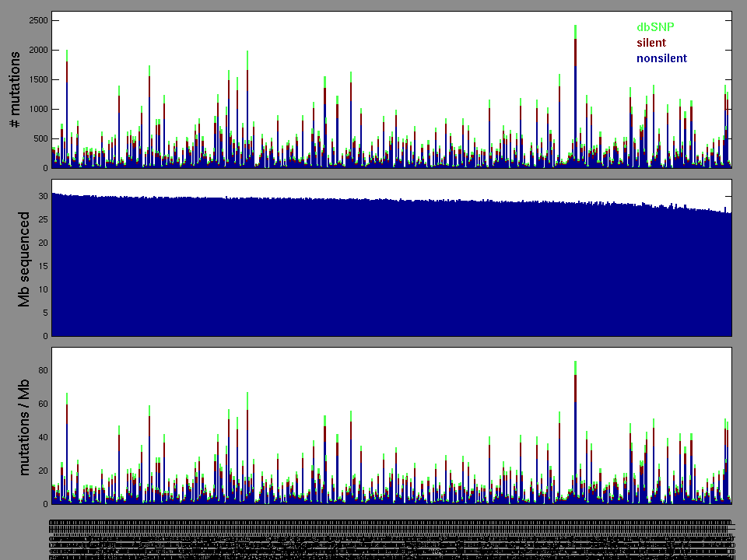Click the silent legend label
The image size is (747, 560).
click(x=651, y=43)
